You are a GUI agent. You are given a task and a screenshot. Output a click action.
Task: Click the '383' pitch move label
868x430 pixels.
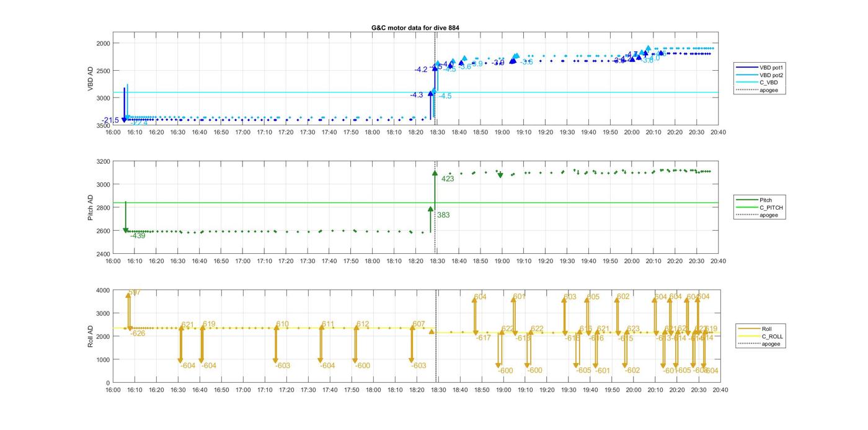443,215
